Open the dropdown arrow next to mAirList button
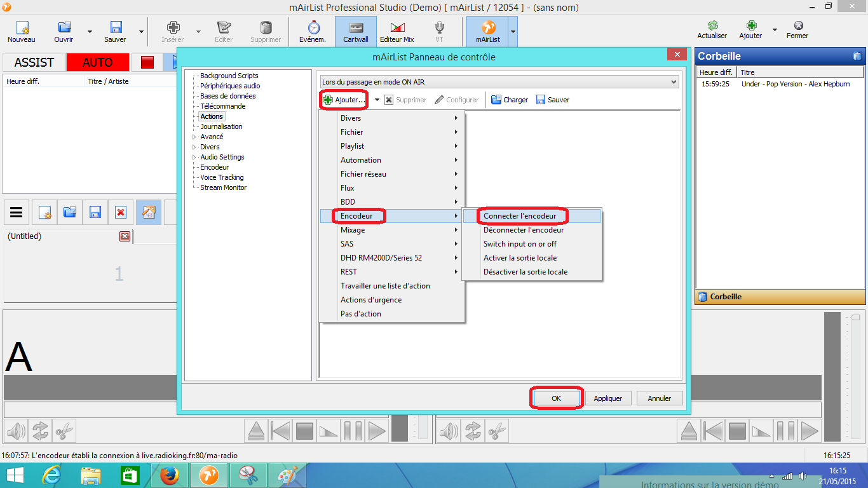The height and width of the screenshot is (488, 868). pos(513,32)
